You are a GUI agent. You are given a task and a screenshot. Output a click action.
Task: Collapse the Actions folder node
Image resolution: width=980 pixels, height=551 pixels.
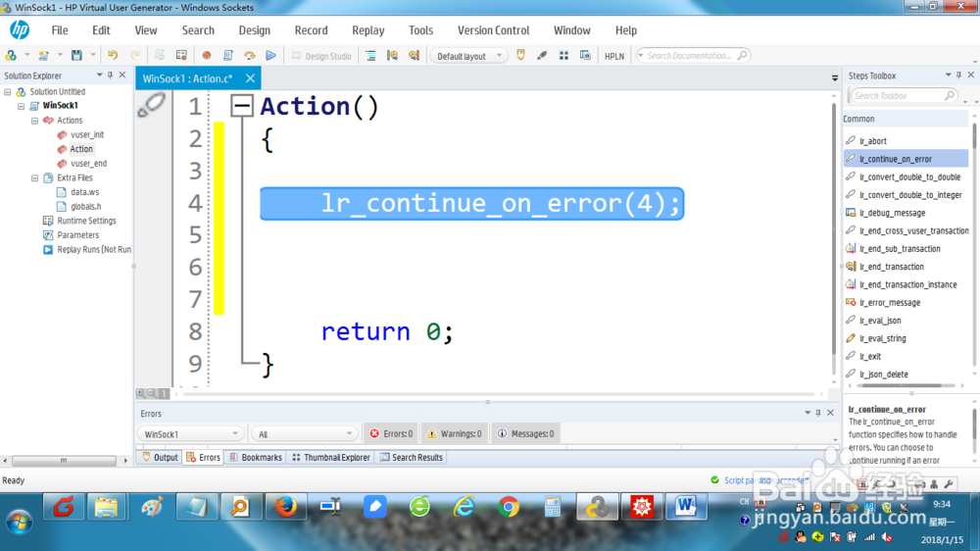35,120
